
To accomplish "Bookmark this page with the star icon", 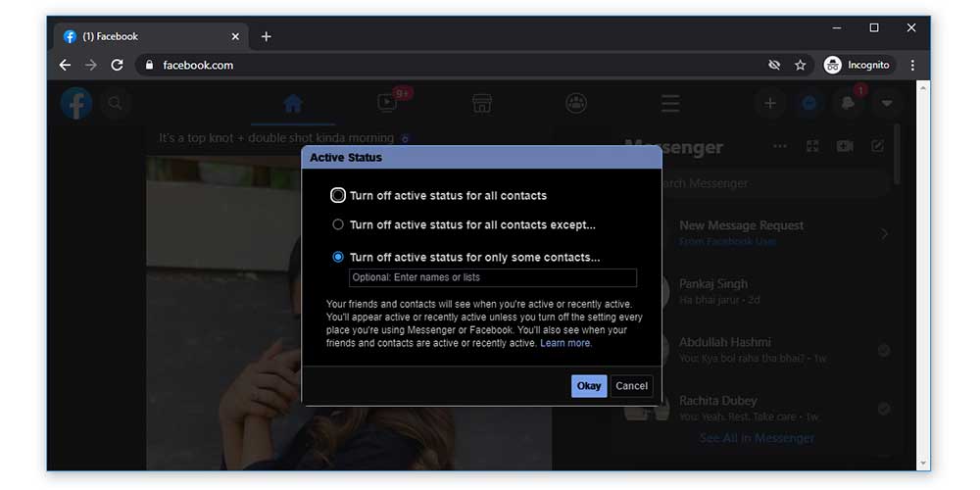I will [x=800, y=65].
